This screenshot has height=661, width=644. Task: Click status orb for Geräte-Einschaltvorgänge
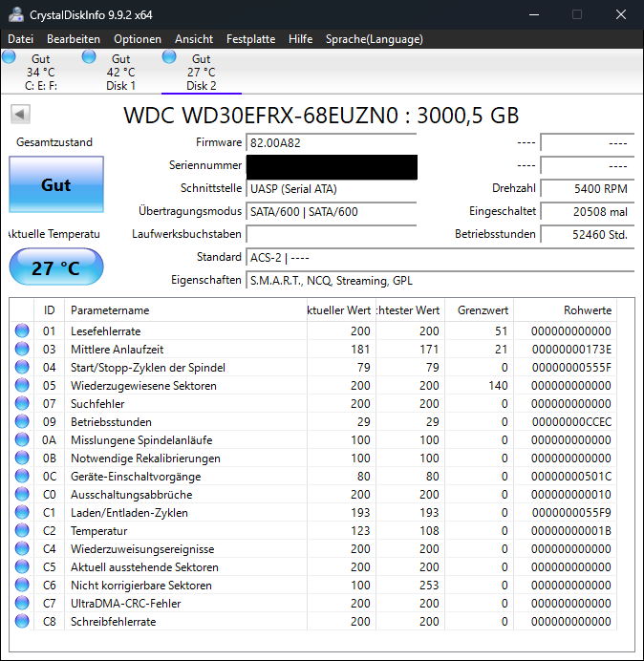22,476
